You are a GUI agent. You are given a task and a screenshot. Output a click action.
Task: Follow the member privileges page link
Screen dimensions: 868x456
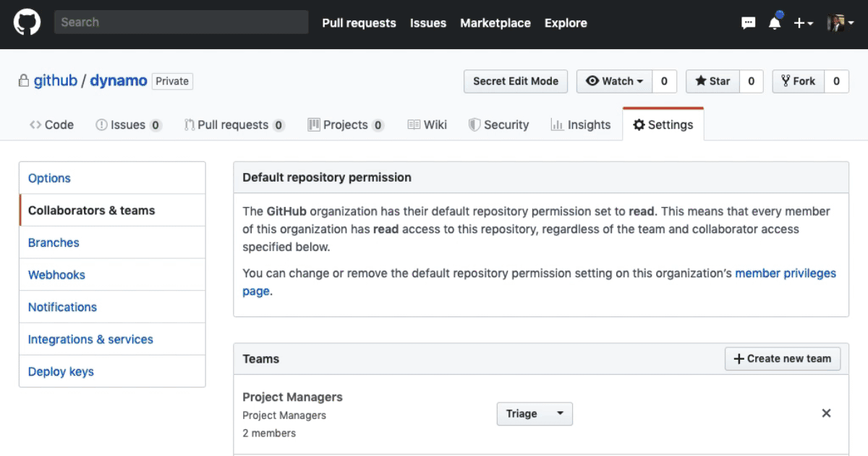[785, 274]
